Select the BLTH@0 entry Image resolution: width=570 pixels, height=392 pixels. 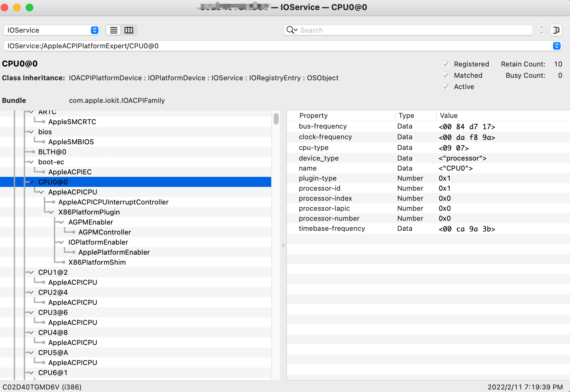[x=52, y=152]
